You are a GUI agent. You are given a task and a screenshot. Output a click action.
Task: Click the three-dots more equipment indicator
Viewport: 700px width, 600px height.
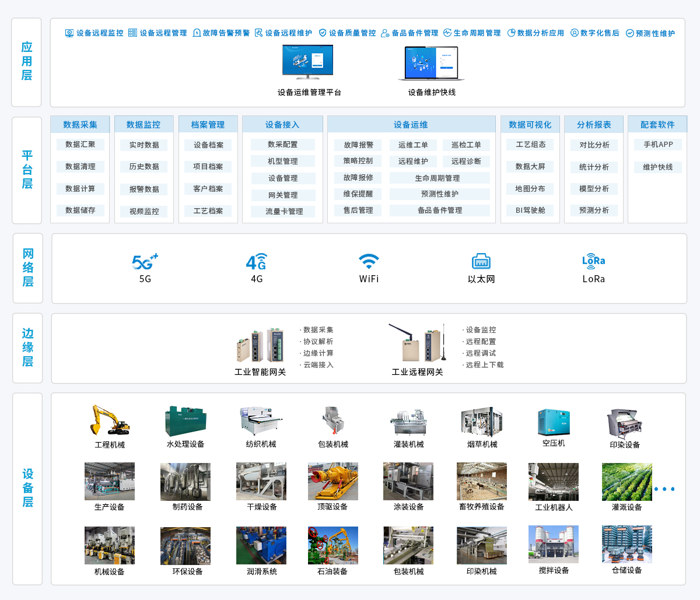664,489
